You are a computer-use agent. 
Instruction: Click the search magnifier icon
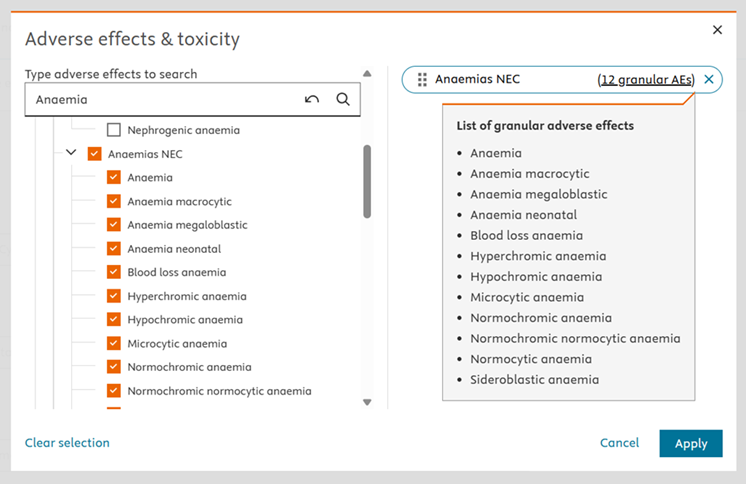pos(343,100)
